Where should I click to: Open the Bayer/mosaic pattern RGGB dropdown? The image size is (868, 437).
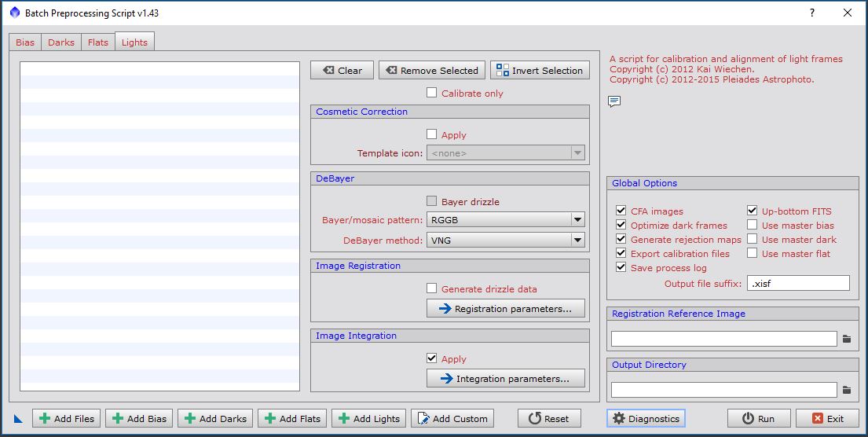506,220
